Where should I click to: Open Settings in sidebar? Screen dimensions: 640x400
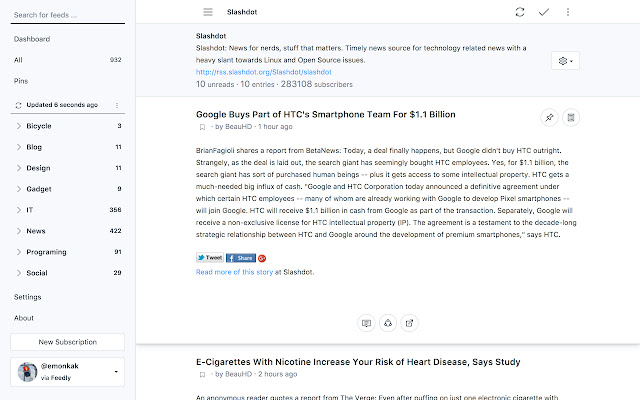click(27, 297)
